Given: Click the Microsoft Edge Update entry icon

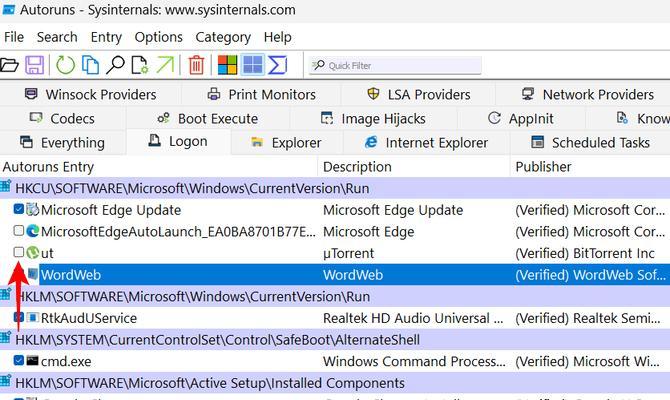Looking at the screenshot, I should (x=32, y=209).
